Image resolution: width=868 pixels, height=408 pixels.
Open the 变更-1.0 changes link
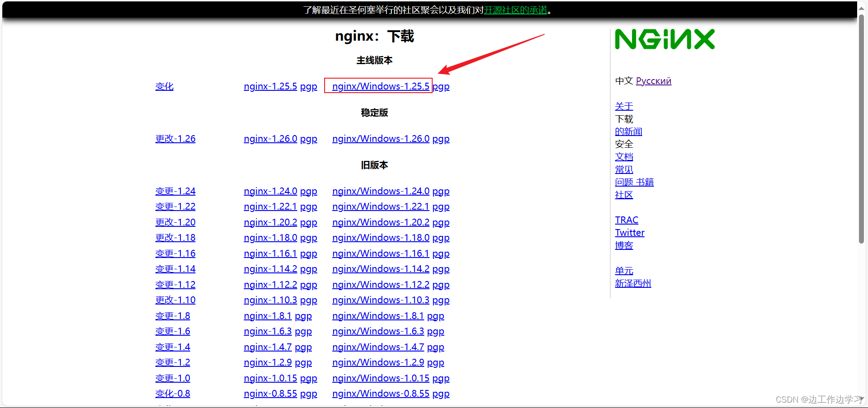pyautogui.click(x=173, y=378)
